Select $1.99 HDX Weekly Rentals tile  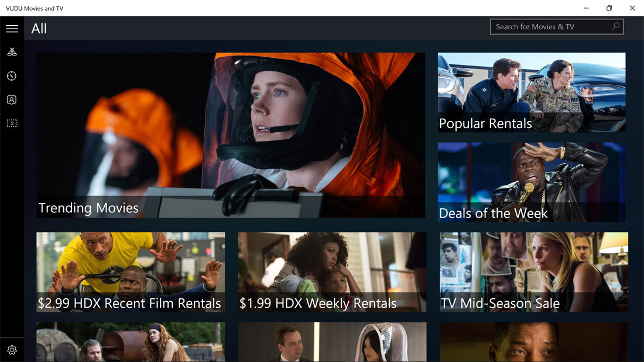(x=332, y=272)
